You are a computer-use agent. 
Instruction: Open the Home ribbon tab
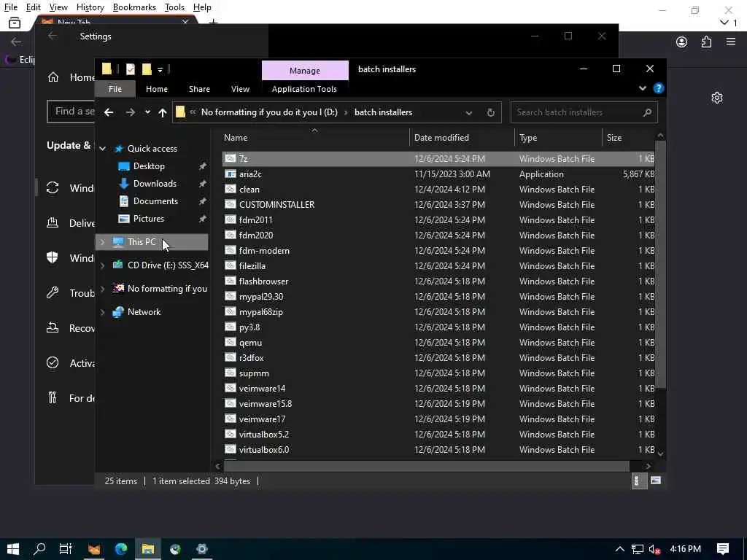tap(157, 89)
